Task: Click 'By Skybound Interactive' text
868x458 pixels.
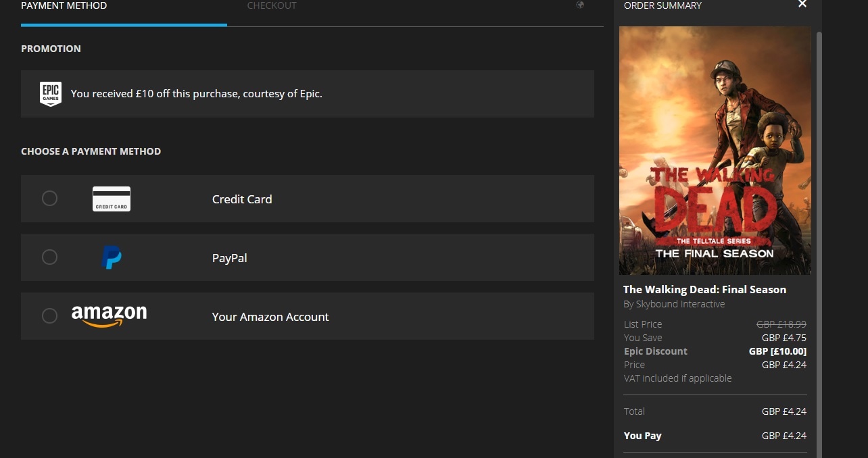Action: [x=674, y=304]
